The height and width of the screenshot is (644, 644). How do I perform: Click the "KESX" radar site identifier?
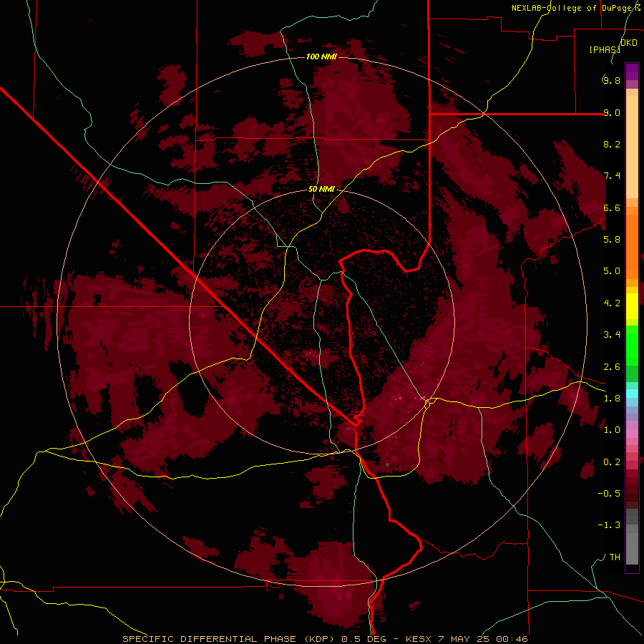pos(418,639)
